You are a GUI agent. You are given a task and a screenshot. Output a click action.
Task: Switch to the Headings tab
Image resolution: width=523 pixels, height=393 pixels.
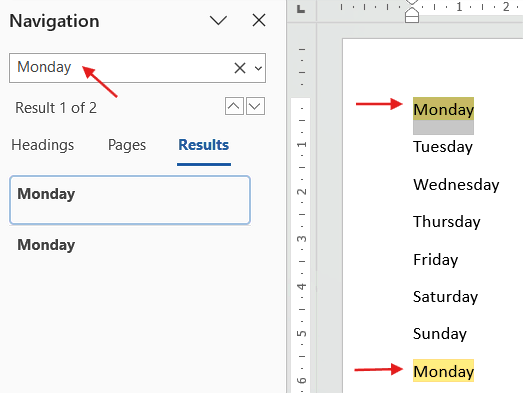point(43,145)
